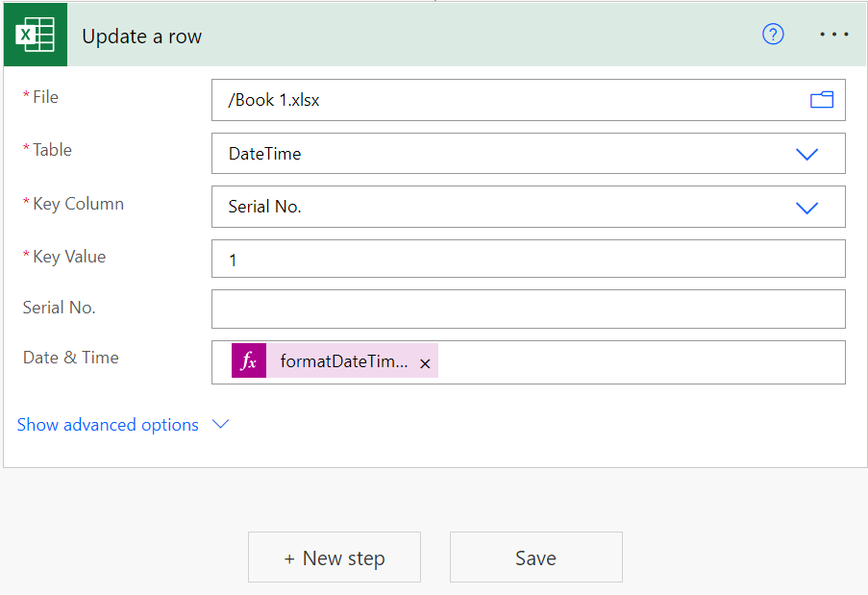Click the + New step button

point(335,558)
